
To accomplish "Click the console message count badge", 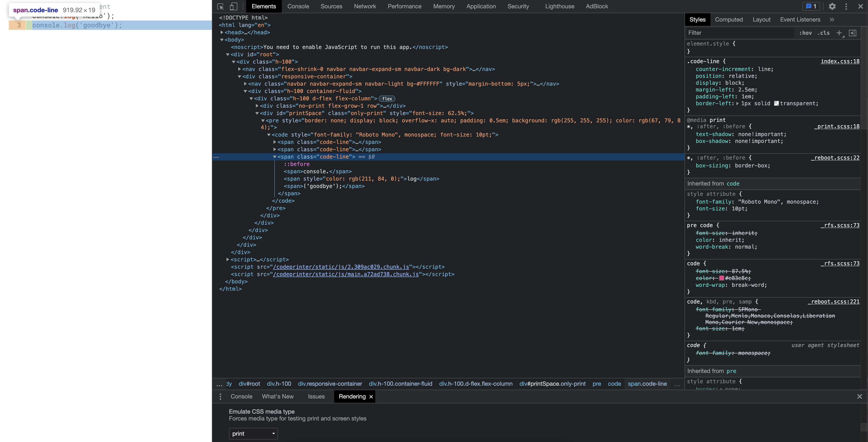I will coord(811,6).
